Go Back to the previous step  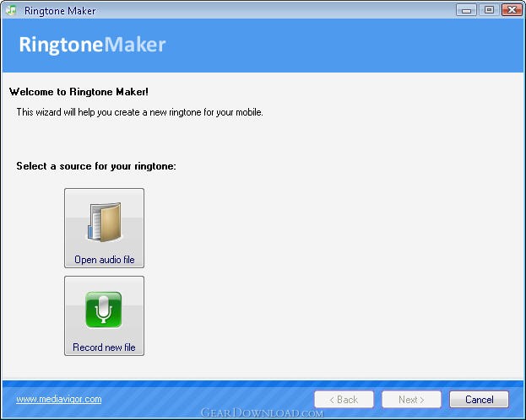click(344, 400)
